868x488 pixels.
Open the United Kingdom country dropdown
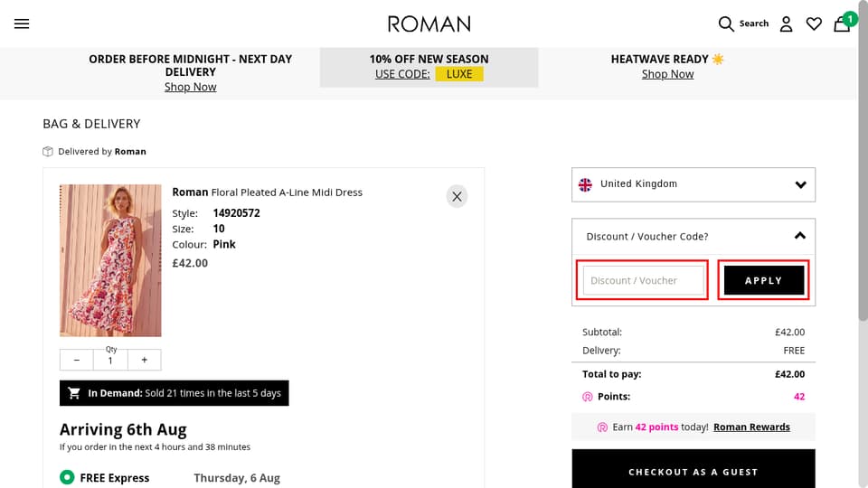(x=693, y=184)
